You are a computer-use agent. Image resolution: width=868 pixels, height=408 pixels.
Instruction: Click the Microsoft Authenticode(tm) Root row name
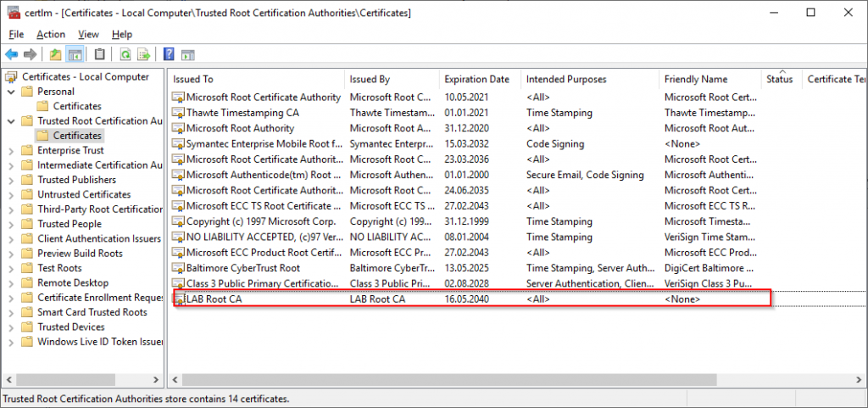[x=263, y=175]
